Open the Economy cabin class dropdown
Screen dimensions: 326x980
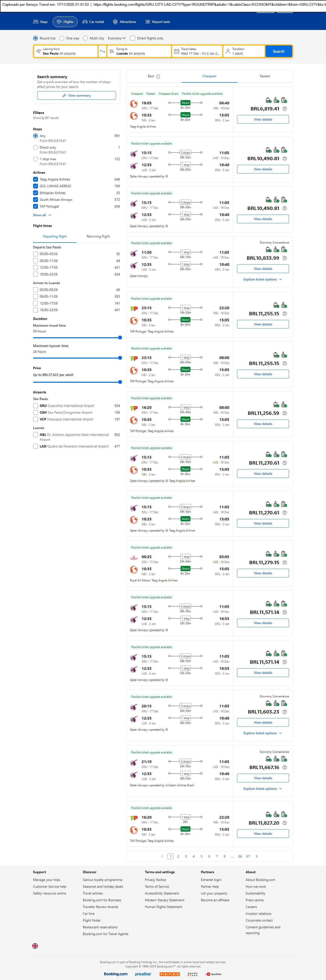pyautogui.click(x=116, y=38)
